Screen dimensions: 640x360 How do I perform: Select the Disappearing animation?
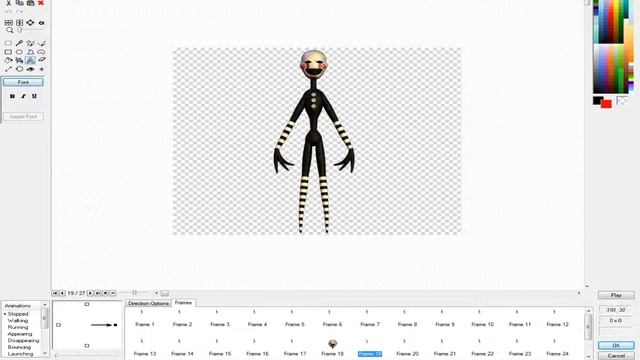click(x=23, y=340)
